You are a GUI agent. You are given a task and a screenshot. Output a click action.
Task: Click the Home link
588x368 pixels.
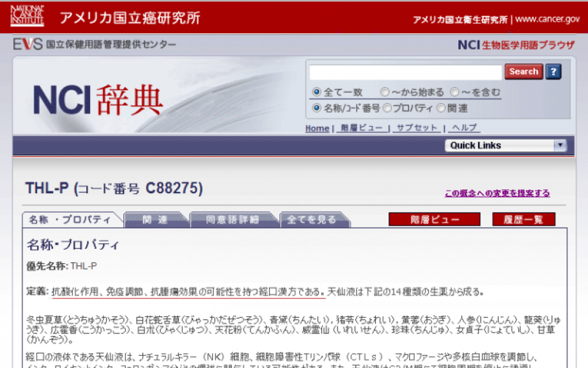coord(317,129)
